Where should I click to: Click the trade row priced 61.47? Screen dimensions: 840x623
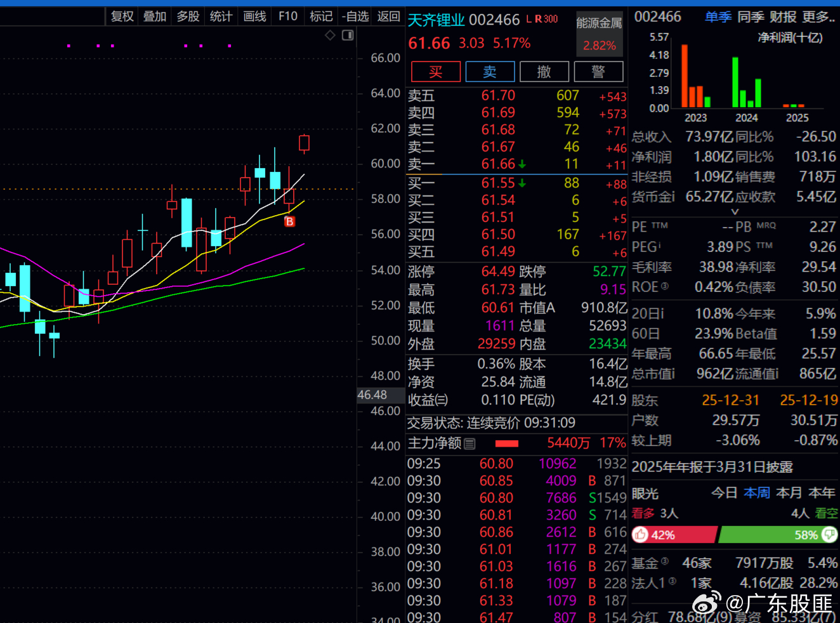point(517,617)
